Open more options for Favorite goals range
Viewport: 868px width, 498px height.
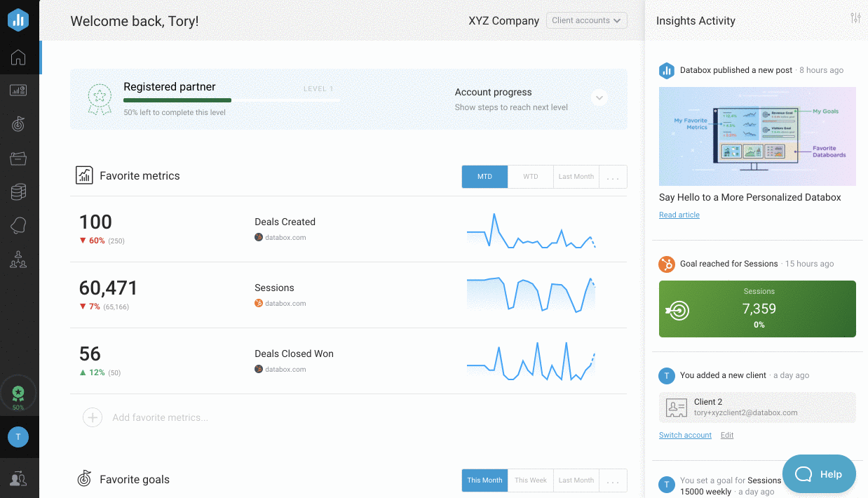click(x=613, y=480)
